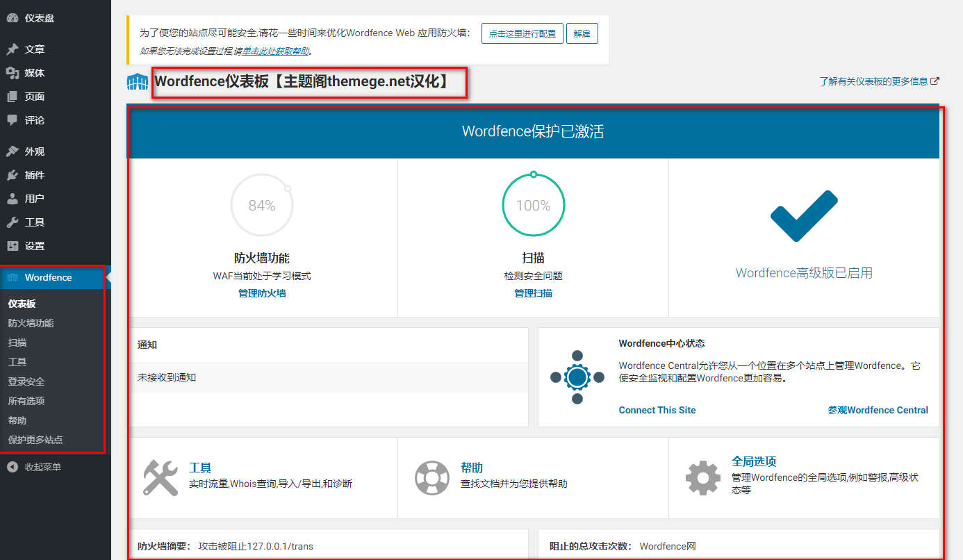Screen dimensions: 963x560
Task: Open the 全局选项 heading link
Action: (754, 461)
